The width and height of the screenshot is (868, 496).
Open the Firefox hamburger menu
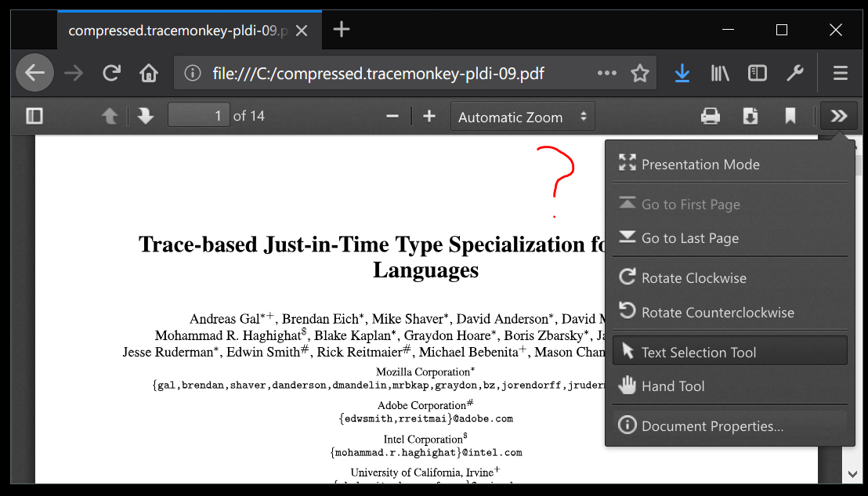pyautogui.click(x=840, y=73)
